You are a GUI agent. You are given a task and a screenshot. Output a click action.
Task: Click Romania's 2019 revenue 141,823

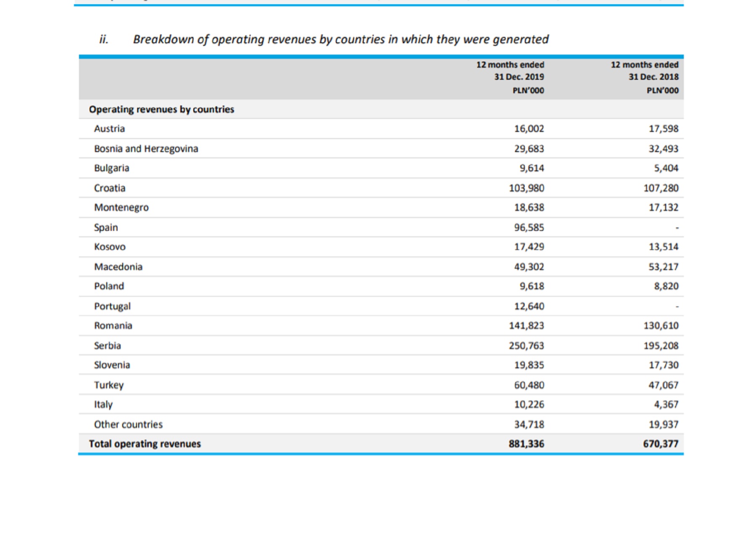coord(526,326)
